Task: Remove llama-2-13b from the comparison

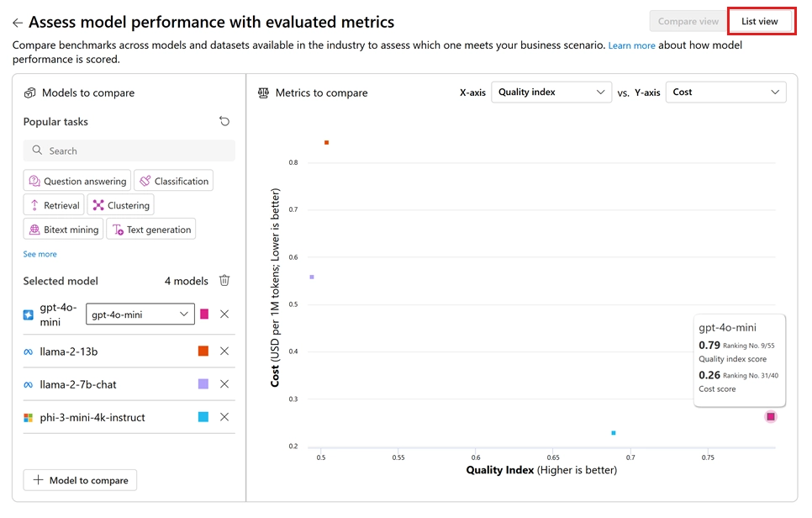Action: click(x=224, y=351)
